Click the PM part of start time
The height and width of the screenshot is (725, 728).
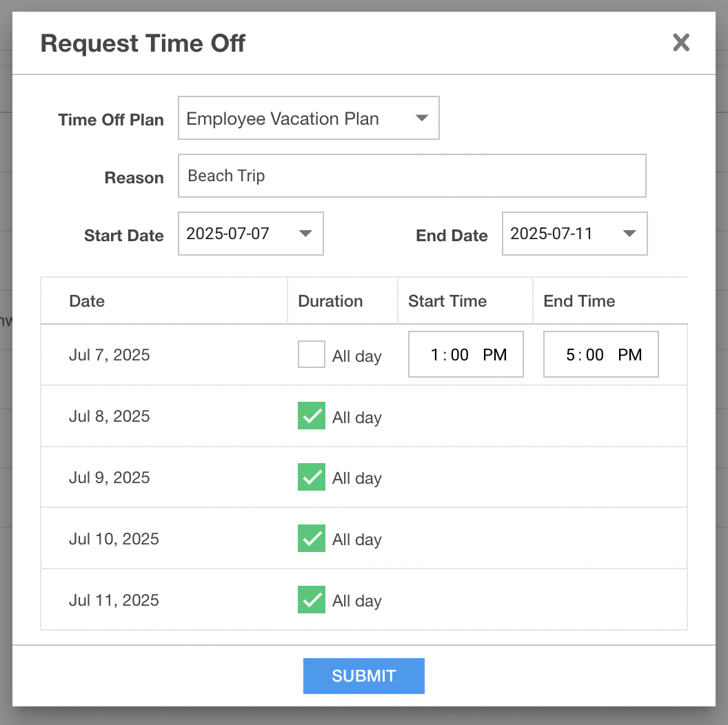(x=495, y=355)
